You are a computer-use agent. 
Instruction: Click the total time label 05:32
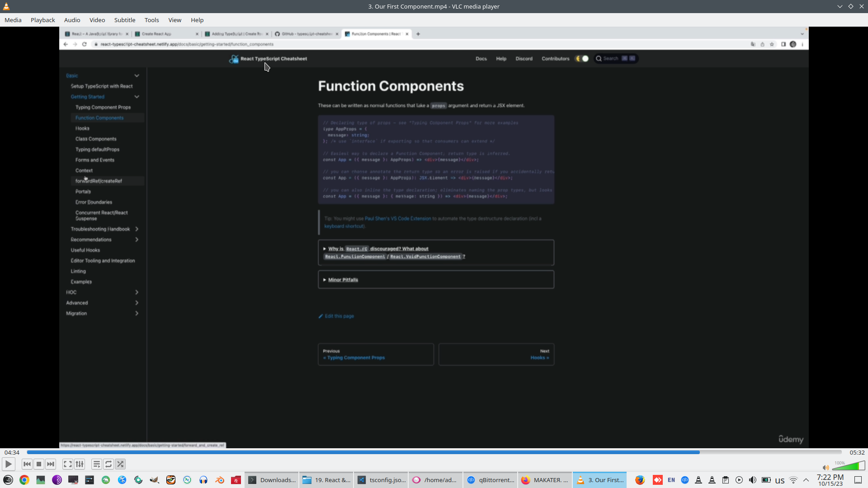pos(857,452)
